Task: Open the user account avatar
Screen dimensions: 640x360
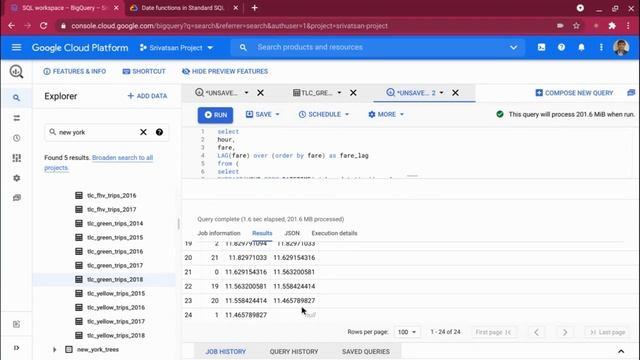Action: [621, 47]
